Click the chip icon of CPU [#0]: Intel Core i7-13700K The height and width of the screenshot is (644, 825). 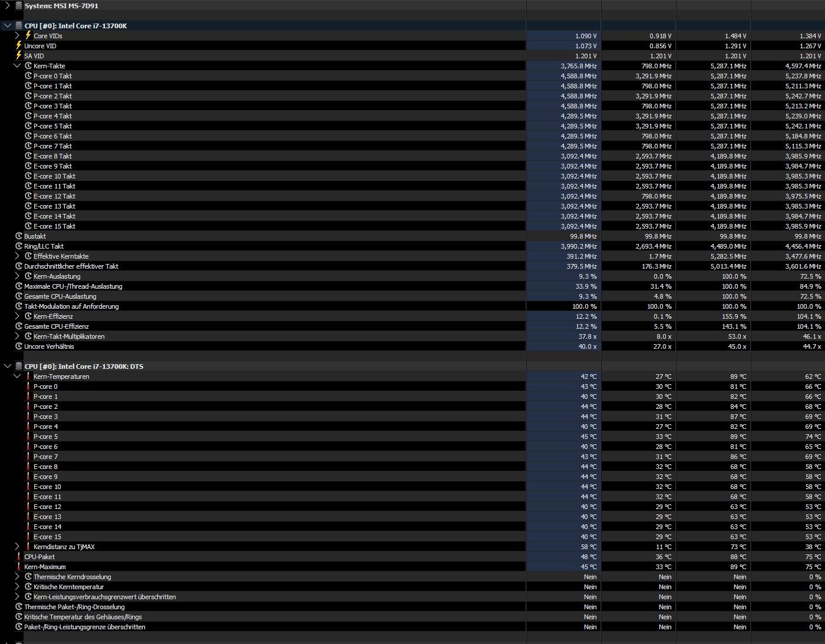(19, 26)
